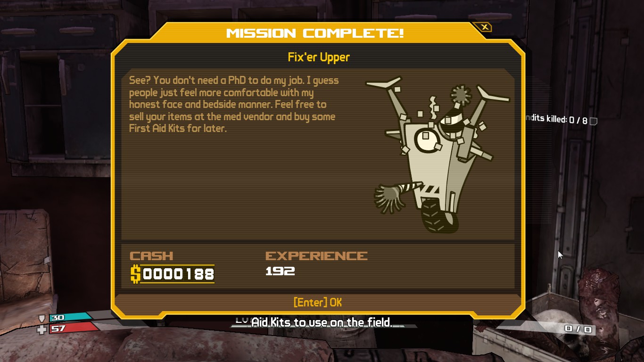
Task: Click the shield icon beside the 30 bar
Action: point(42,319)
